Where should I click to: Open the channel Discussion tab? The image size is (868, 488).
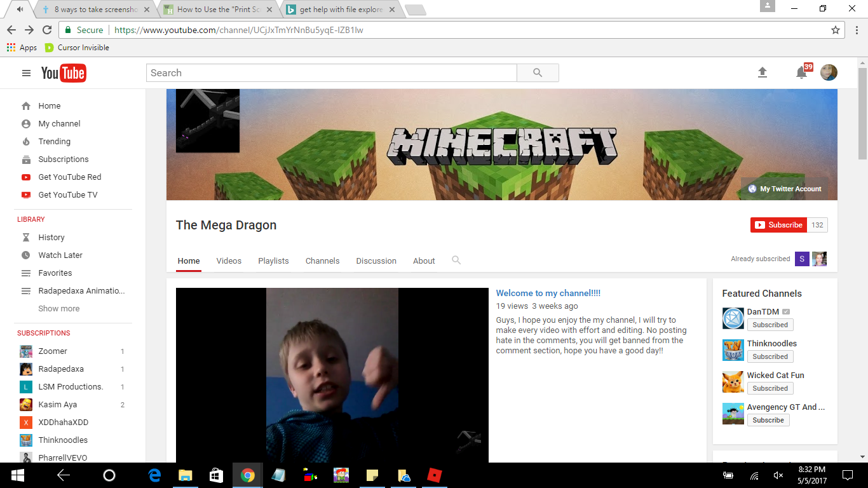click(376, 261)
